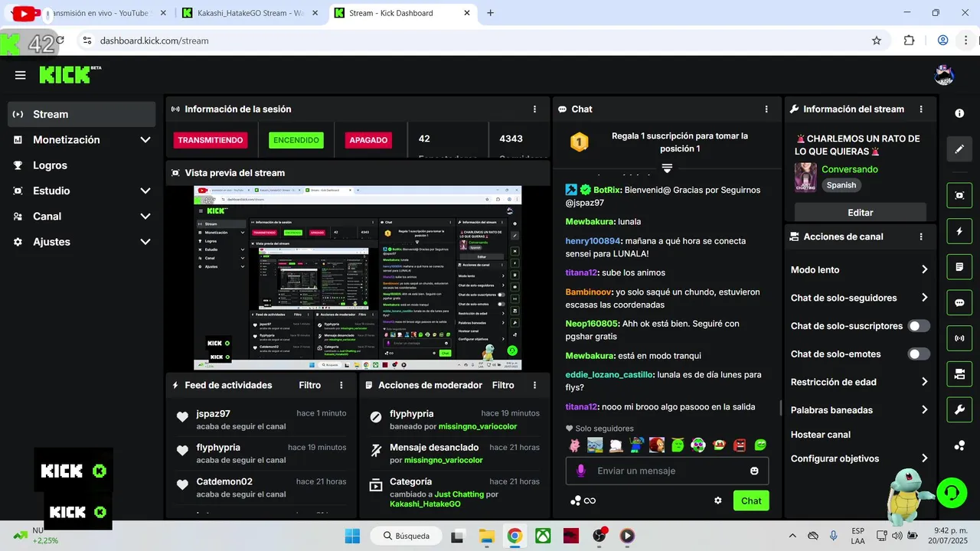Open the hamburger sidebar menu
This screenshot has height=551, width=980.
point(20,75)
